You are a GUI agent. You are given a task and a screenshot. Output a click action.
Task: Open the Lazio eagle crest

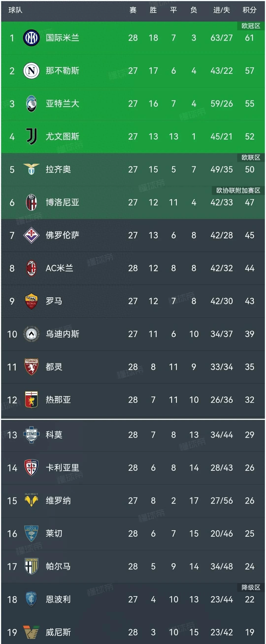coord(31,169)
